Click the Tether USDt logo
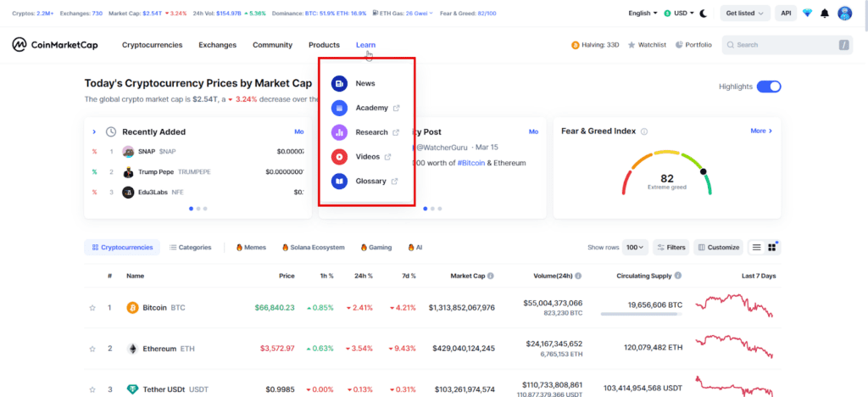Screen dimensions: 868x397 point(132,390)
